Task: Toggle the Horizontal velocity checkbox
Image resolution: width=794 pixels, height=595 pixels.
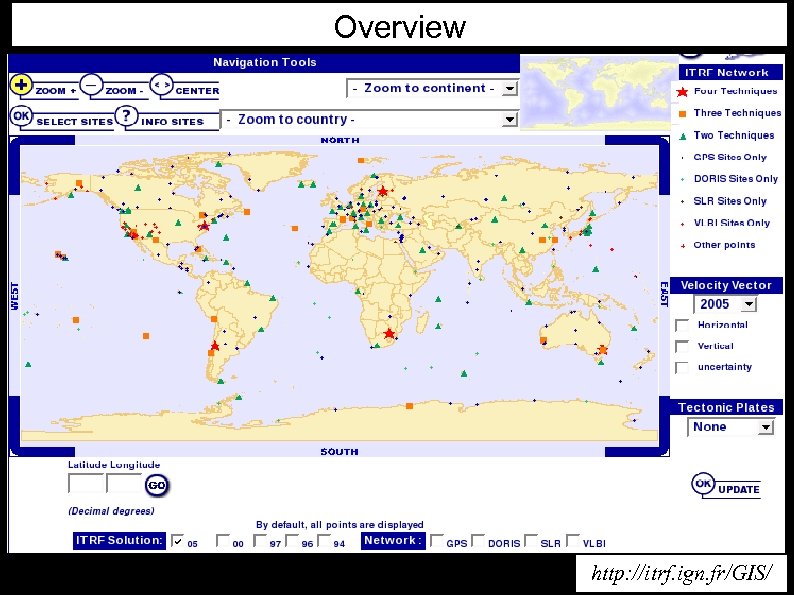Action: (x=682, y=325)
